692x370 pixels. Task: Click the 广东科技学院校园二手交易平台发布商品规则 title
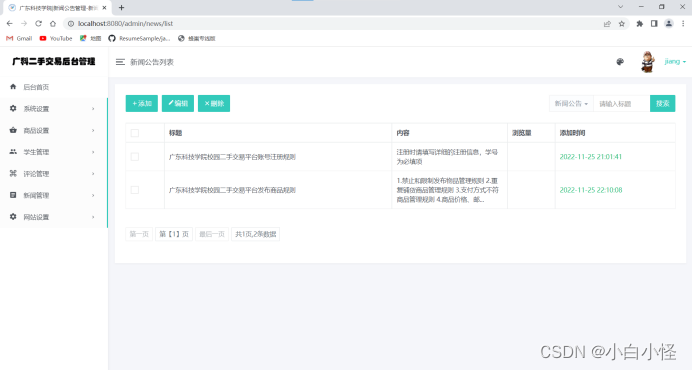[232, 190]
